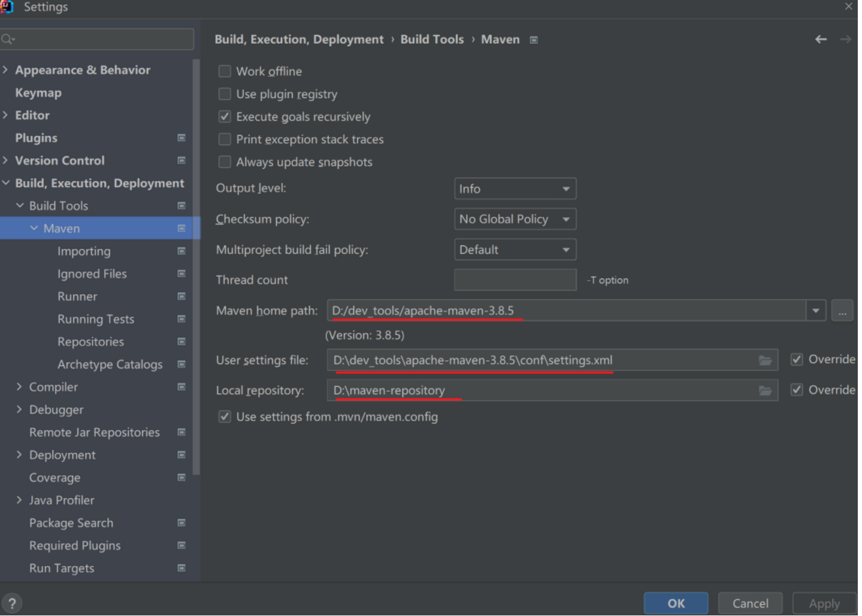Viewport: 862px width, 616px height.
Task: Click project-level icon on Runner row
Action: [x=182, y=297]
